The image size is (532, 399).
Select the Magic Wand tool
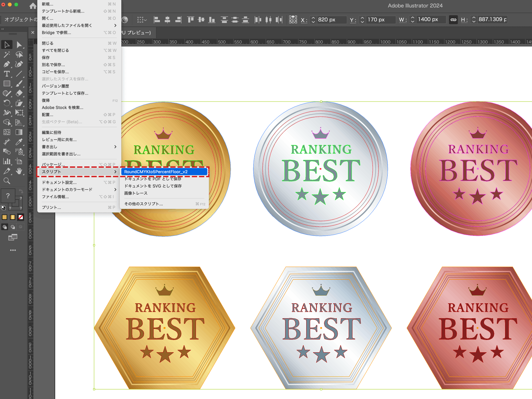point(6,54)
